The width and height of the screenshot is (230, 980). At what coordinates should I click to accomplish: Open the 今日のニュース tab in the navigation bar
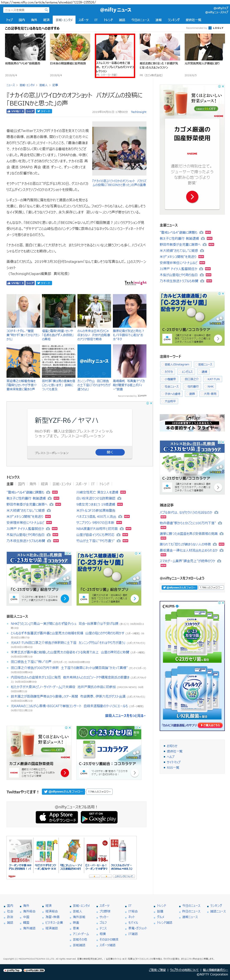point(141,20)
